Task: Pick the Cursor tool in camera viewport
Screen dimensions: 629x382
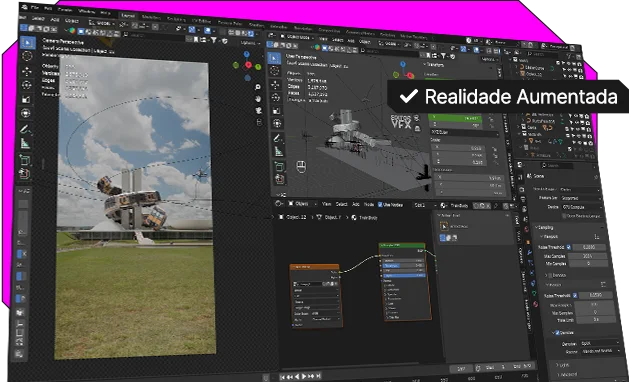Action: [27, 57]
